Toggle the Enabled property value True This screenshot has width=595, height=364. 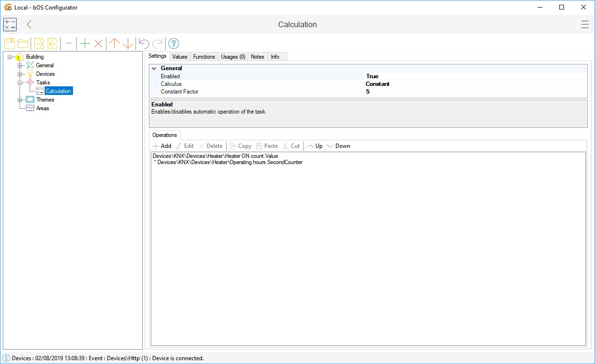pyautogui.click(x=372, y=76)
